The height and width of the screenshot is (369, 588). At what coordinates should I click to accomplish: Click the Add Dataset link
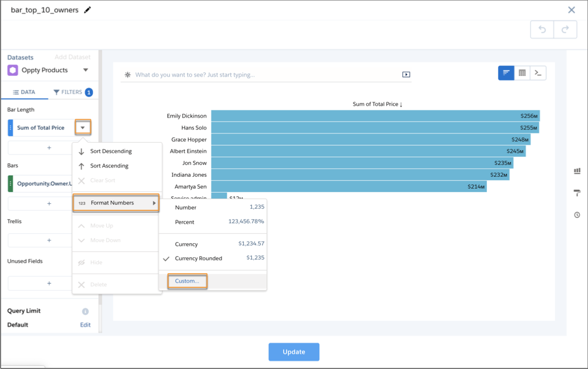(72, 57)
